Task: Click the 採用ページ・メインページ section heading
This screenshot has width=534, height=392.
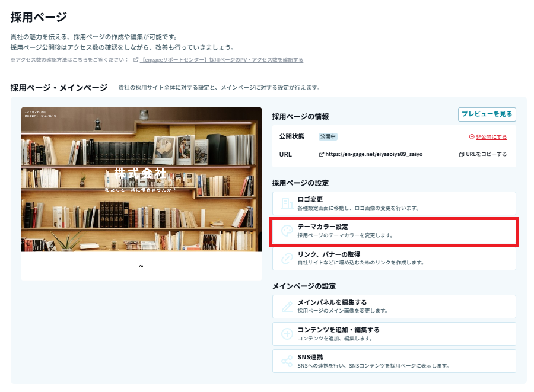Action: coord(59,88)
